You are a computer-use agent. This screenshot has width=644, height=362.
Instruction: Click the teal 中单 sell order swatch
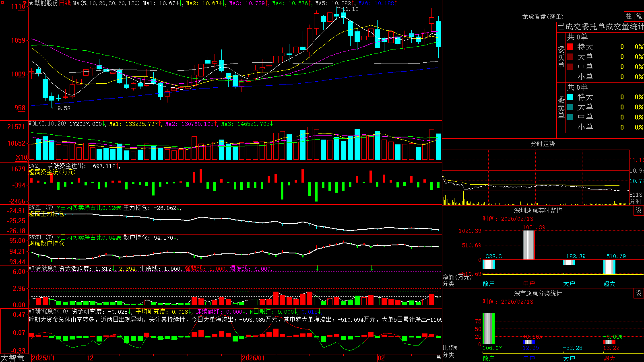pos(570,117)
